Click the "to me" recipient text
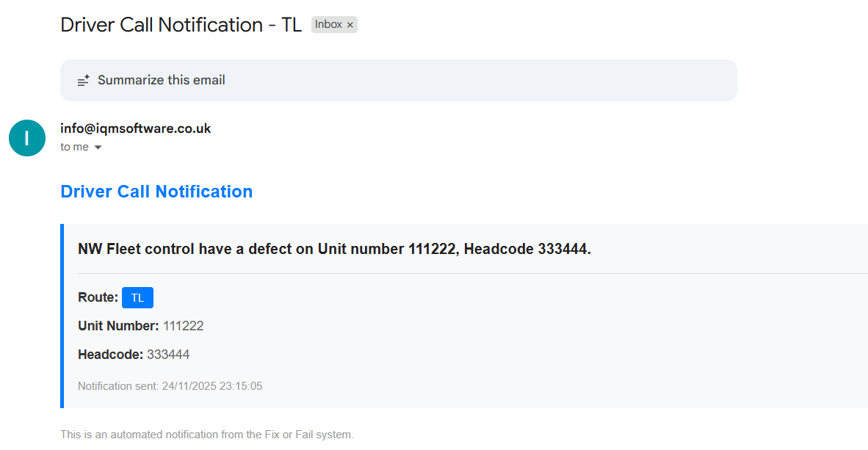Image resolution: width=868 pixels, height=450 pixels. (74, 147)
